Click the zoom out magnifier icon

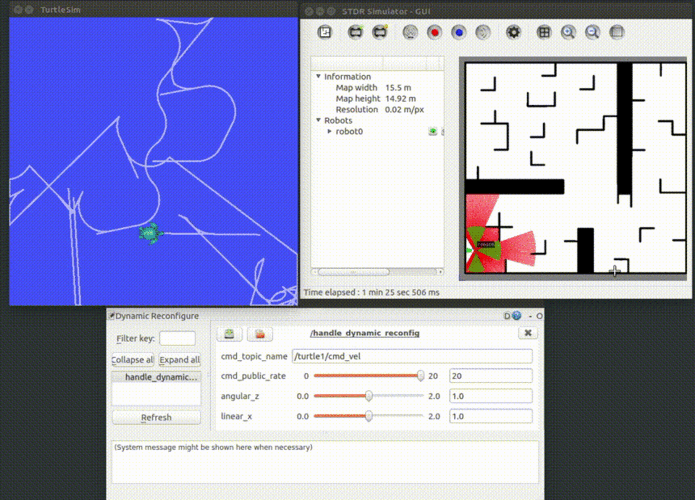(592, 32)
